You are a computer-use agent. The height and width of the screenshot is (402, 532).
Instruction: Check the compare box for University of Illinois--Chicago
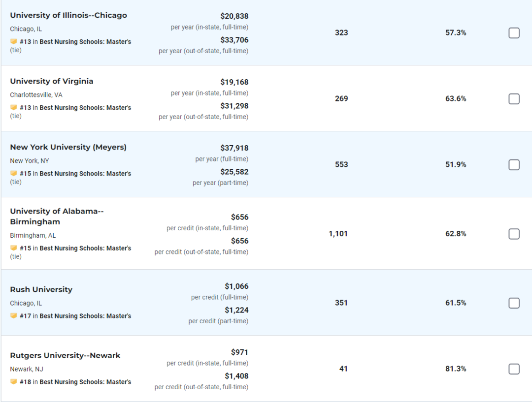(x=514, y=33)
